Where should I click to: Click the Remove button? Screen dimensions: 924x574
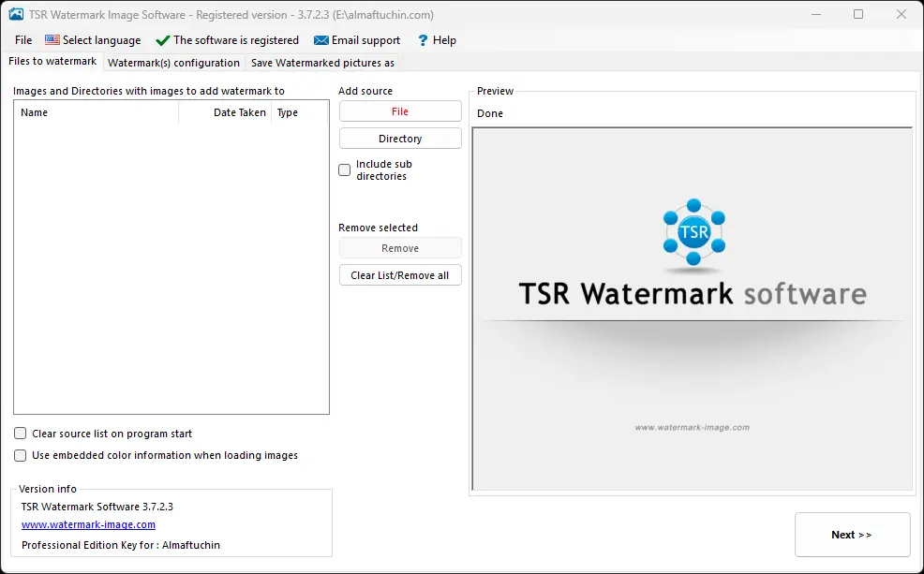(400, 248)
